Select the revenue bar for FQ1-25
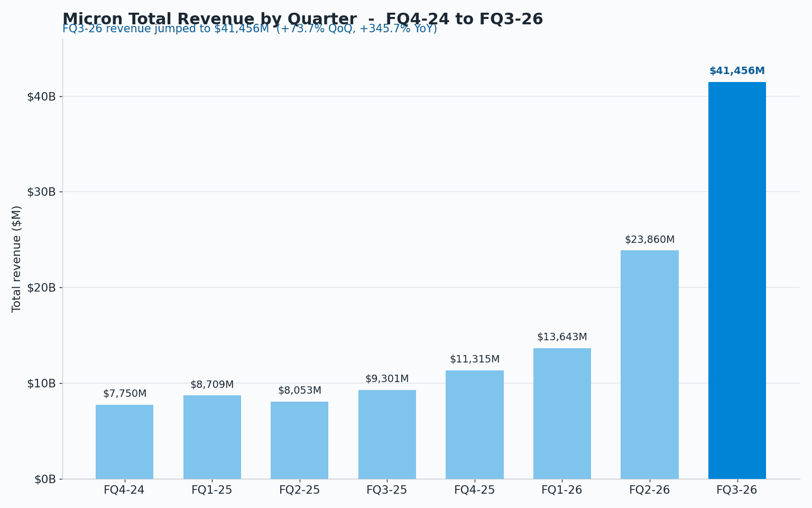812x508 pixels. pyautogui.click(x=212, y=437)
